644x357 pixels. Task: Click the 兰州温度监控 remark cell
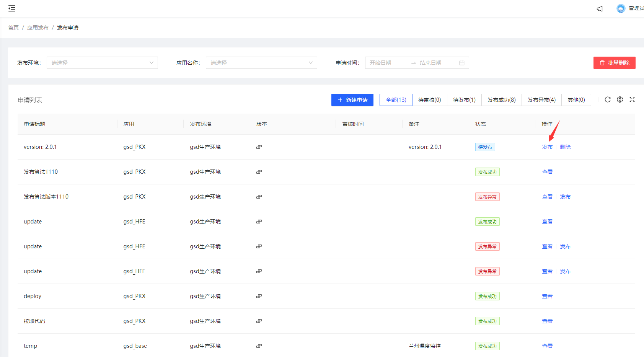pyautogui.click(x=425, y=346)
